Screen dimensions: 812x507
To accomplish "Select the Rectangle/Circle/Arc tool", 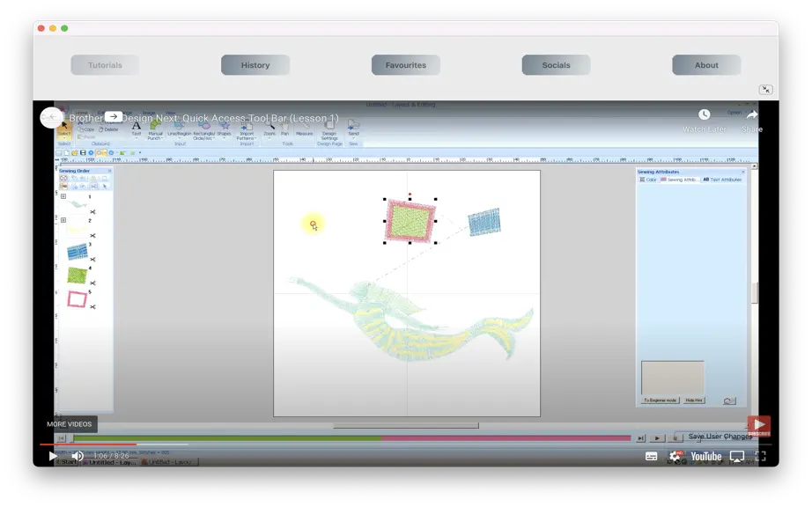I will click(x=204, y=130).
